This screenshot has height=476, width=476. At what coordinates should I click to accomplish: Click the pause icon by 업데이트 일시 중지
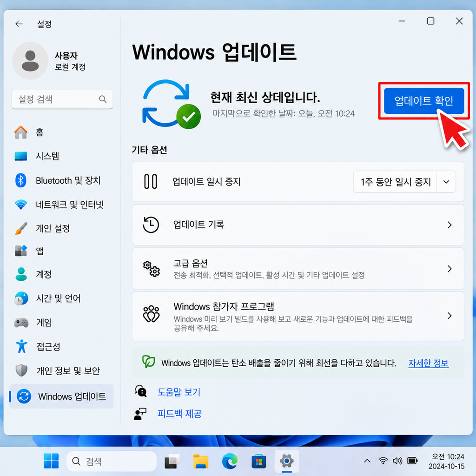point(151,182)
